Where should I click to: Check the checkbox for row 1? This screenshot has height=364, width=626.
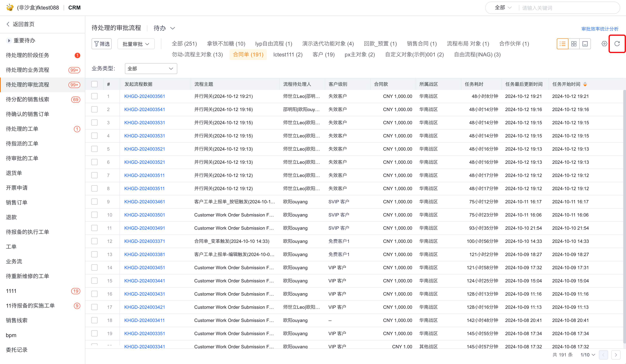tap(94, 96)
